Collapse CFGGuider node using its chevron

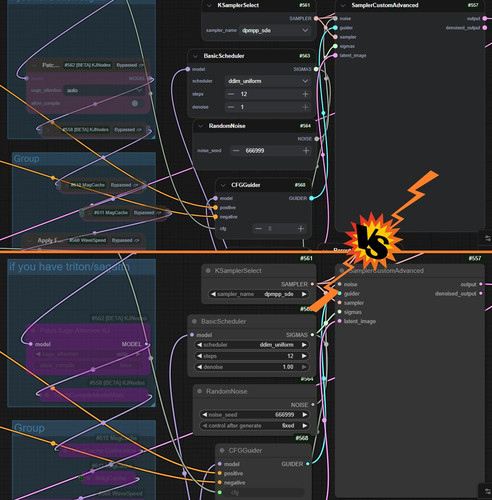(223, 185)
